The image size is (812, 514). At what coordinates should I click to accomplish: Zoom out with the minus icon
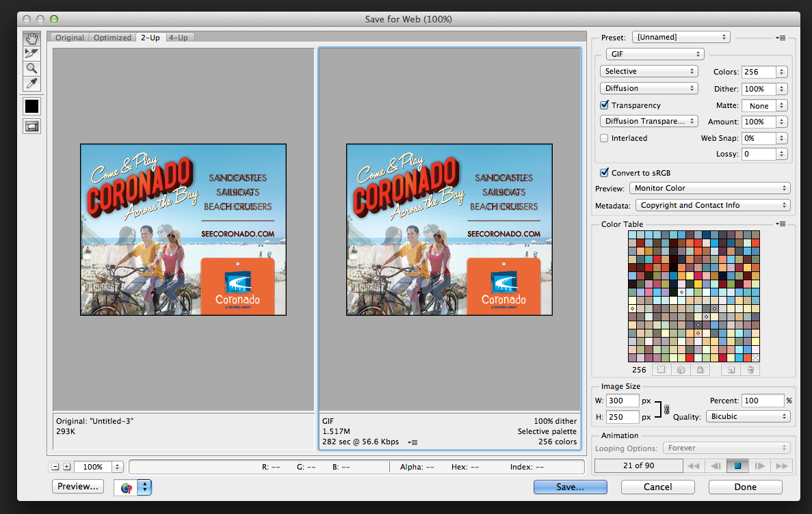click(x=55, y=467)
